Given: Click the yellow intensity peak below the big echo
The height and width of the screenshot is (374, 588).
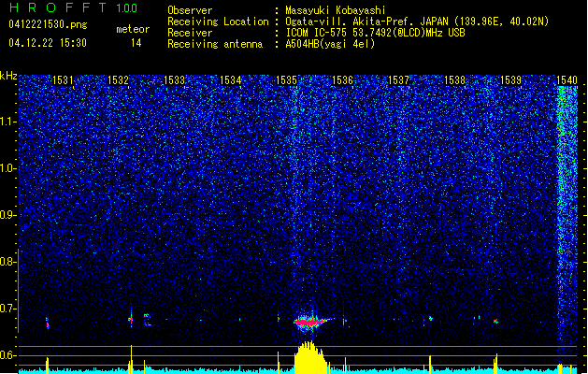Looking at the screenshot, I should [309, 356].
